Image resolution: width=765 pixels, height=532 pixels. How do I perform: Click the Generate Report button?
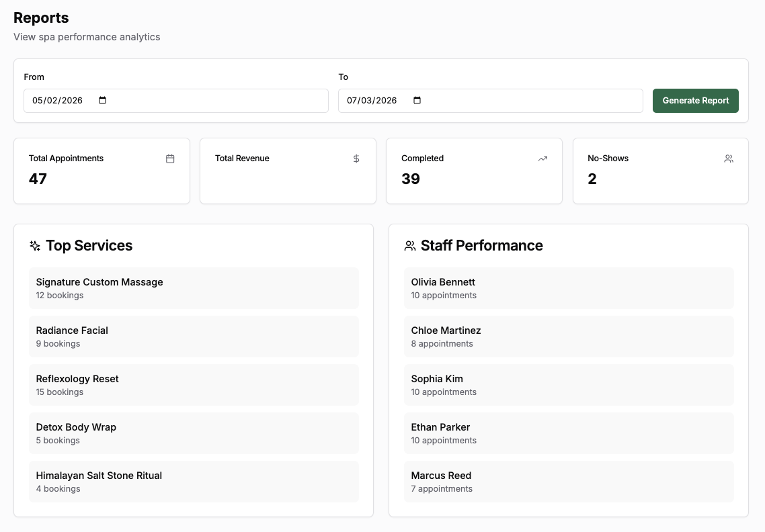point(695,100)
